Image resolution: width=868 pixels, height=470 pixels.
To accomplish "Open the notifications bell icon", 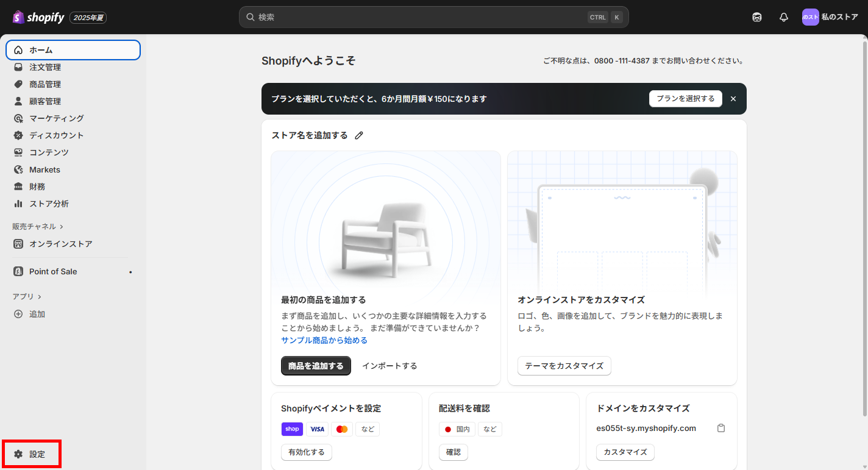I will coord(784,17).
